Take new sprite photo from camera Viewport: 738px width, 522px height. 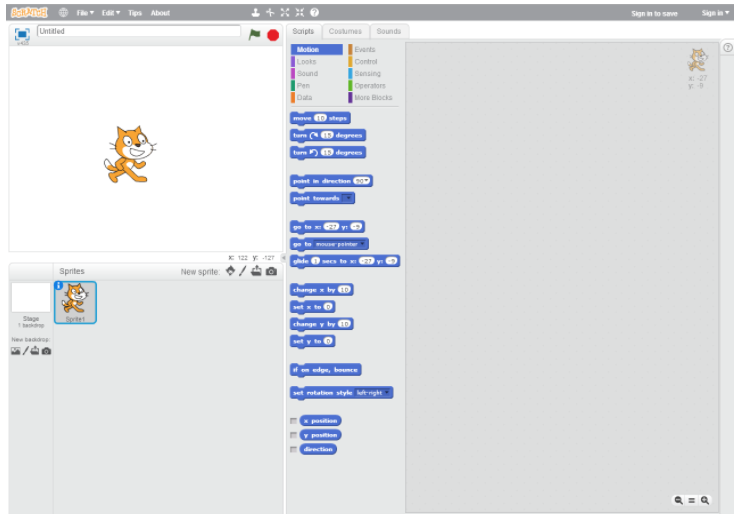pyautogui.click(x=272, y=272)
